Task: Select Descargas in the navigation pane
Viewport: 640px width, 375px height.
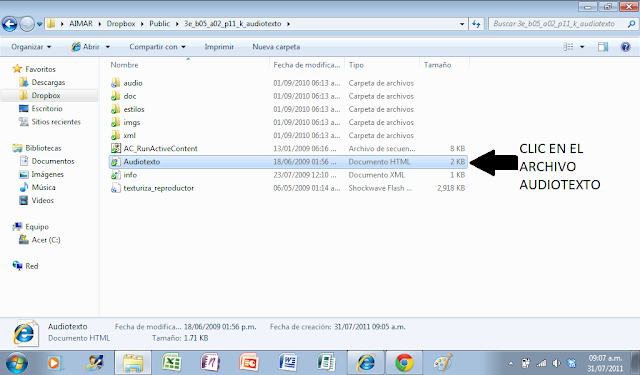Action: point(48,82)
